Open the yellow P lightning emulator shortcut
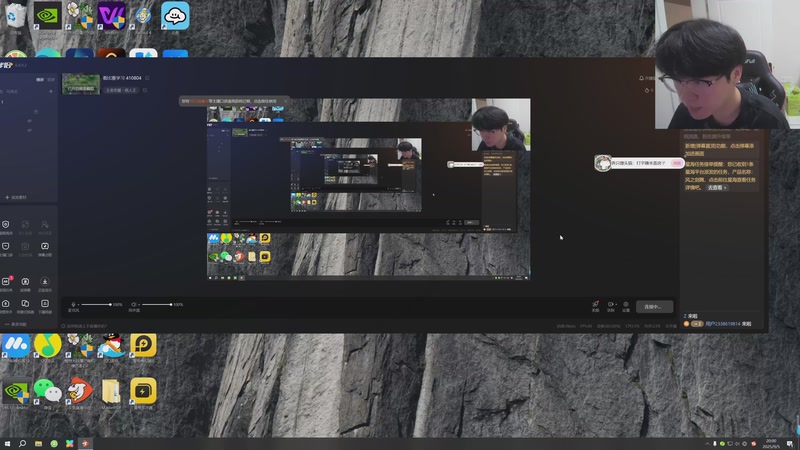This screenshot has height=450, width=800. coord(143,345)
